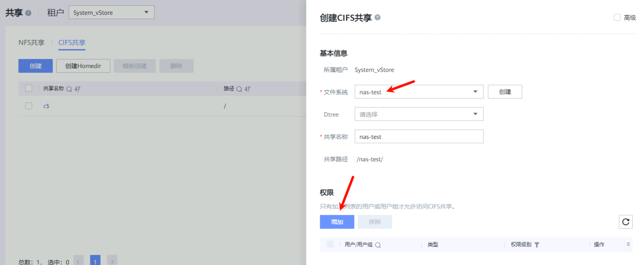Enable the 高级 advanced checkbox
Image resolution: width=644 pixels, height=265 pixels.
[617, 17]
